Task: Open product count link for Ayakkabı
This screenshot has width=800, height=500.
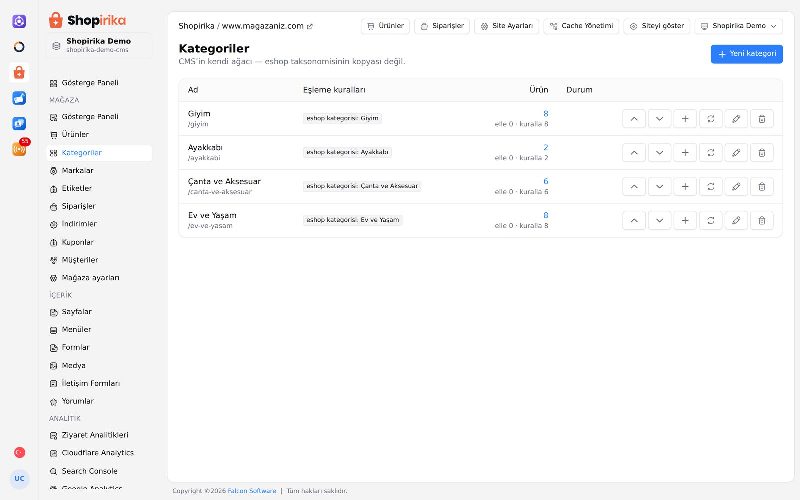Action: tap(545, 147)
